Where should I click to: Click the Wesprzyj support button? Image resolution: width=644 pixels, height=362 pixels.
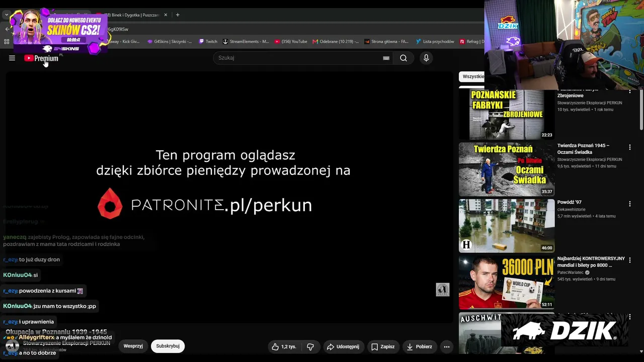pyautogui.click(x=133, y=346)
